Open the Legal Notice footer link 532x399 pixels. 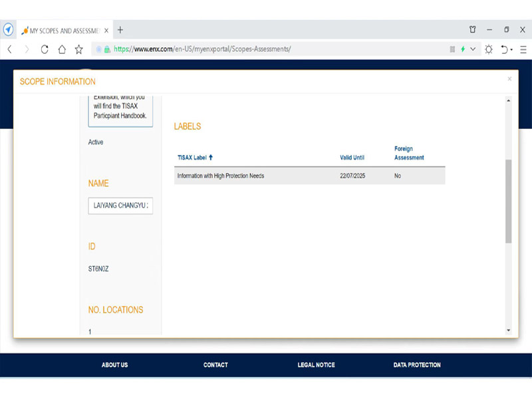click(x=316, y=365)
